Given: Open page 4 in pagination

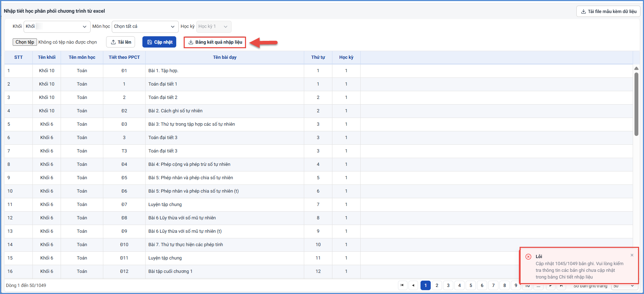Looking at the screenshot, I should (x=460, y=285).
